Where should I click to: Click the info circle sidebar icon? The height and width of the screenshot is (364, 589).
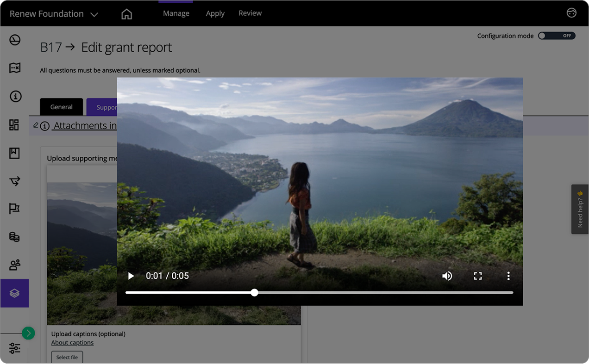[15, 97]
